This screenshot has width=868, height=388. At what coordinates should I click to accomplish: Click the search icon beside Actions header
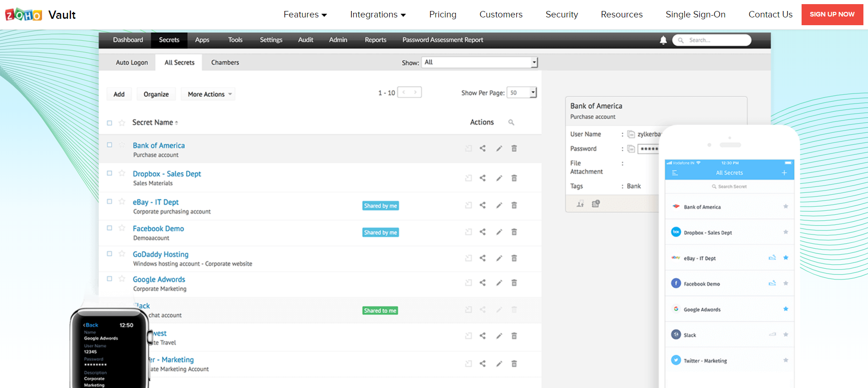tap(511, 122)
